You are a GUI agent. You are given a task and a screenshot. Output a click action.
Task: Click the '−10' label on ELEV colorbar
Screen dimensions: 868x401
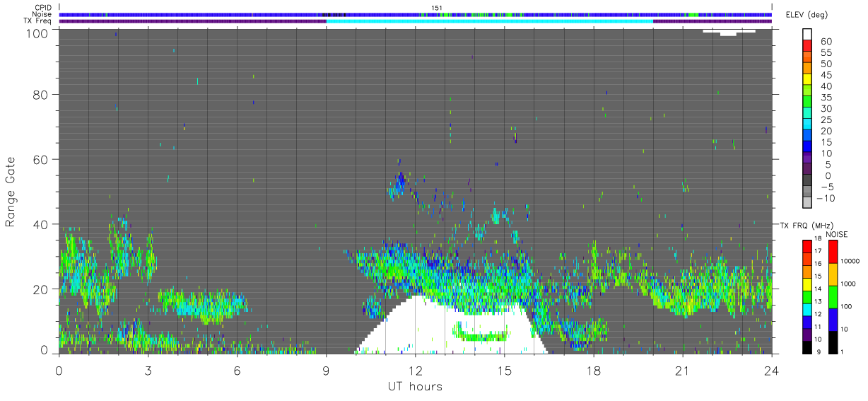click(824, 198)
